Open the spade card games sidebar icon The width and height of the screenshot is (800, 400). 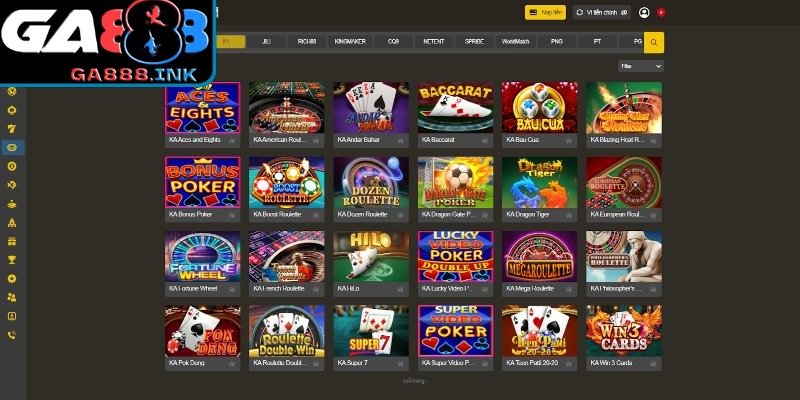pos(12,110)
